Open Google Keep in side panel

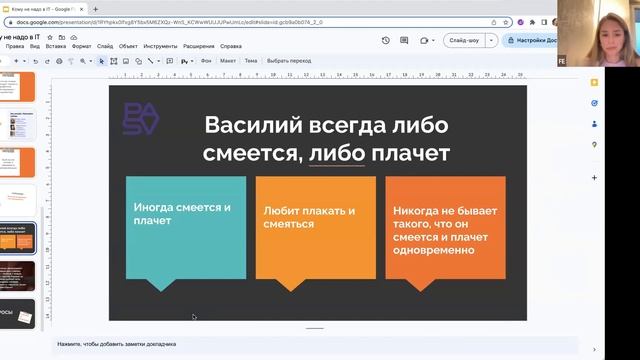point(594,82)
